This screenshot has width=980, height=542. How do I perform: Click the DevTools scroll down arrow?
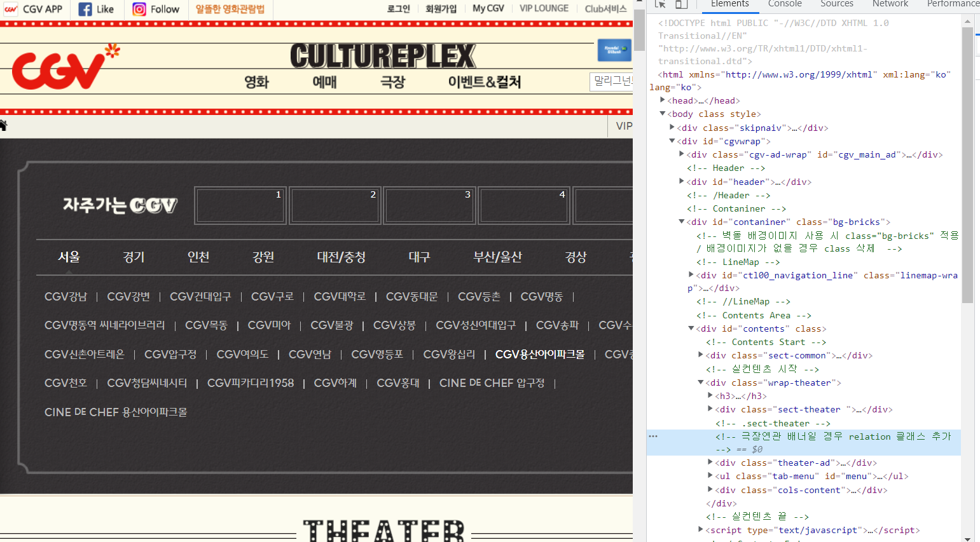point(967,538)
